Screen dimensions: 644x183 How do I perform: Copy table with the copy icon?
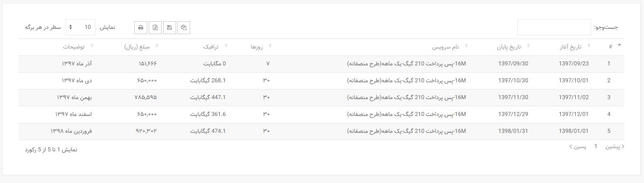tap(184, 28)
